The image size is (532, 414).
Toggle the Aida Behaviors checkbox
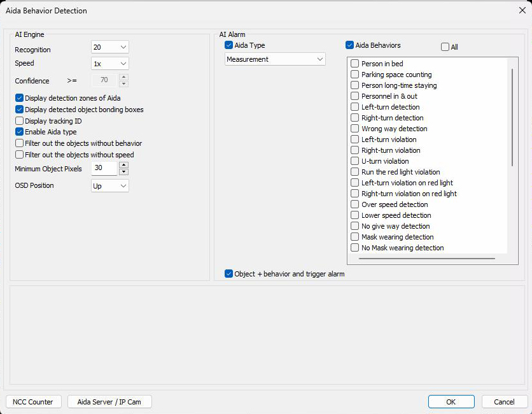349,45
